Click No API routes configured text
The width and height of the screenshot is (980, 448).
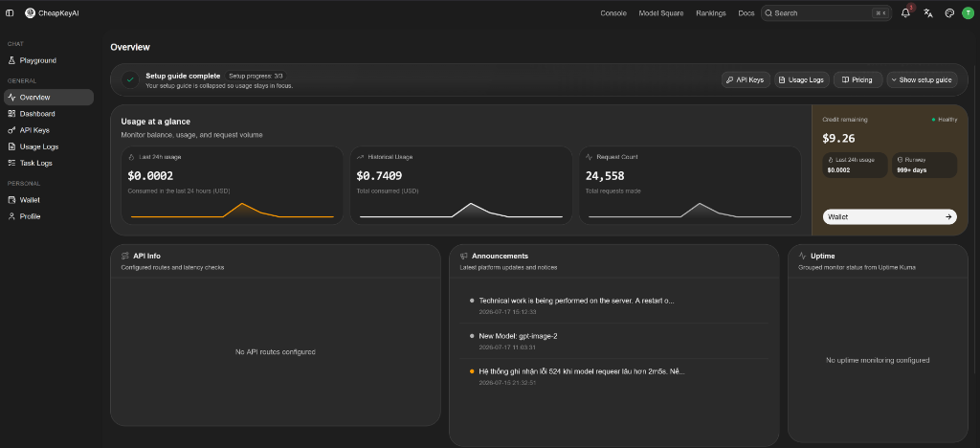(x=275, y=351)
